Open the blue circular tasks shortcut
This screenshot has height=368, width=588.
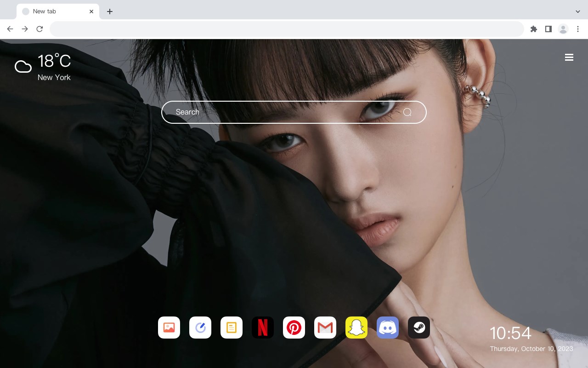(x=200, y=328)
